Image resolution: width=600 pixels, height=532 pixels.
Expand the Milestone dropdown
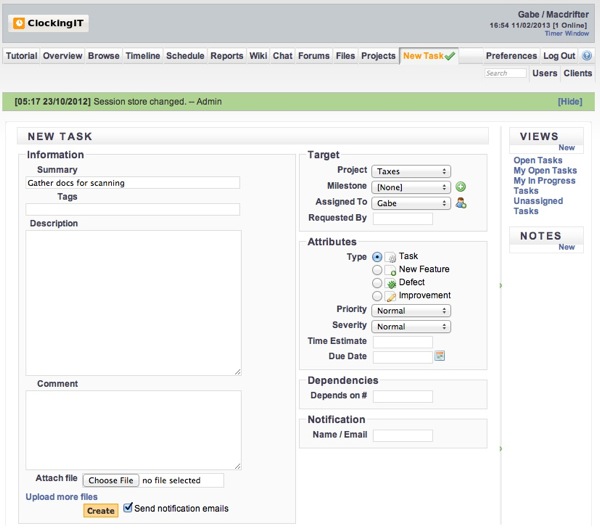[411, 187]
